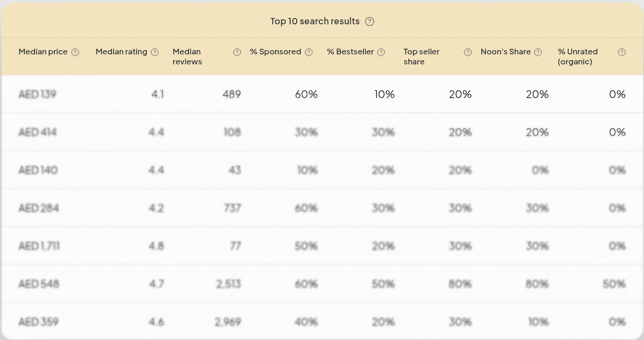Show Median reviews help icon info
The width and height of the screenshot is (644, 340).
tap(237, 52)
